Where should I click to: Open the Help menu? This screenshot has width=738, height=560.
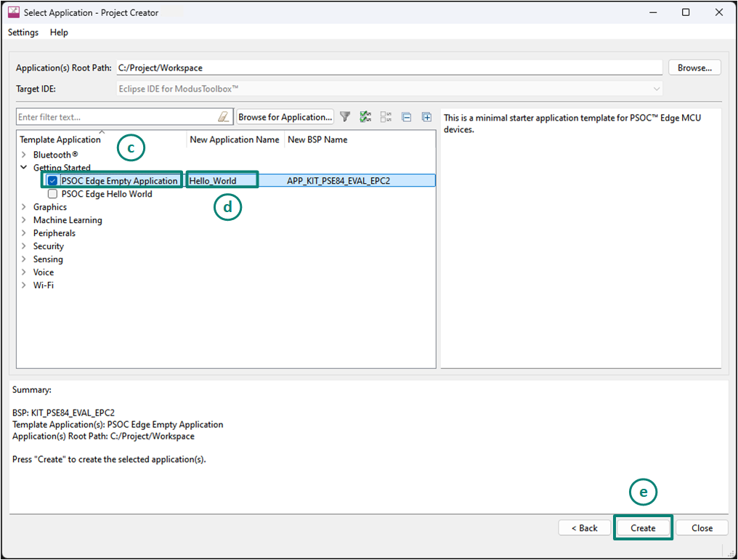coord(59,33)
